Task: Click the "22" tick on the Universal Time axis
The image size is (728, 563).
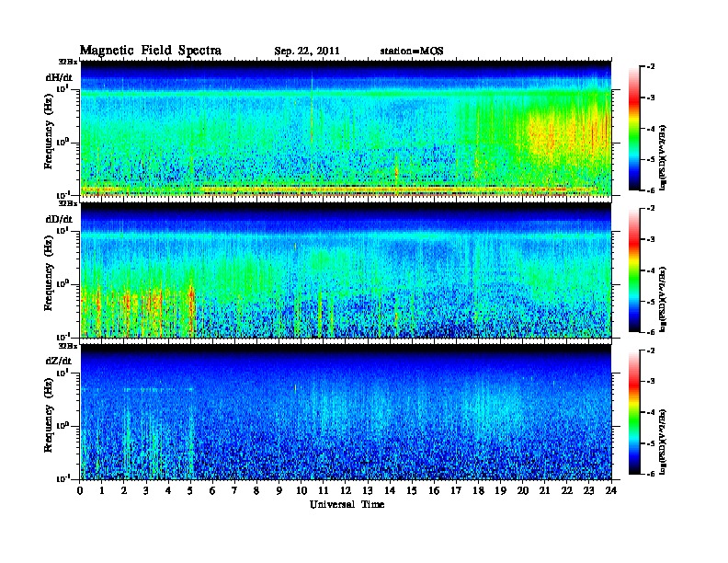Action: click(x=567, y=490)
